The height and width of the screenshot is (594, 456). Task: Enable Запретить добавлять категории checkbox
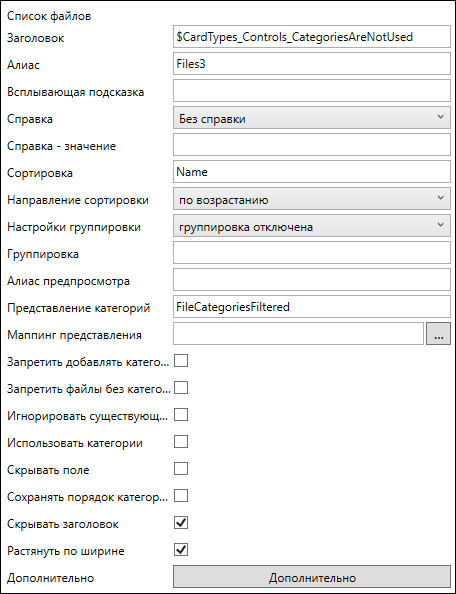click(x=181, y=361)
